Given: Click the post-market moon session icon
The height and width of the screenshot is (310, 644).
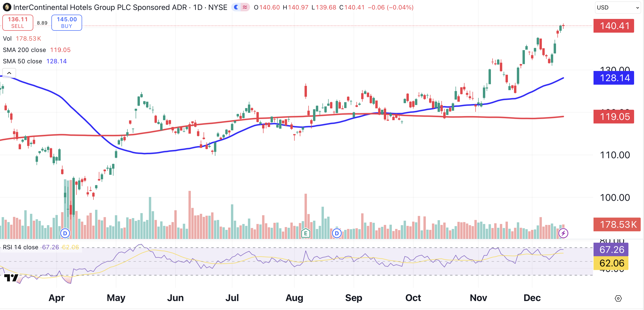Looking at the screenshot, I should [236, 7].
